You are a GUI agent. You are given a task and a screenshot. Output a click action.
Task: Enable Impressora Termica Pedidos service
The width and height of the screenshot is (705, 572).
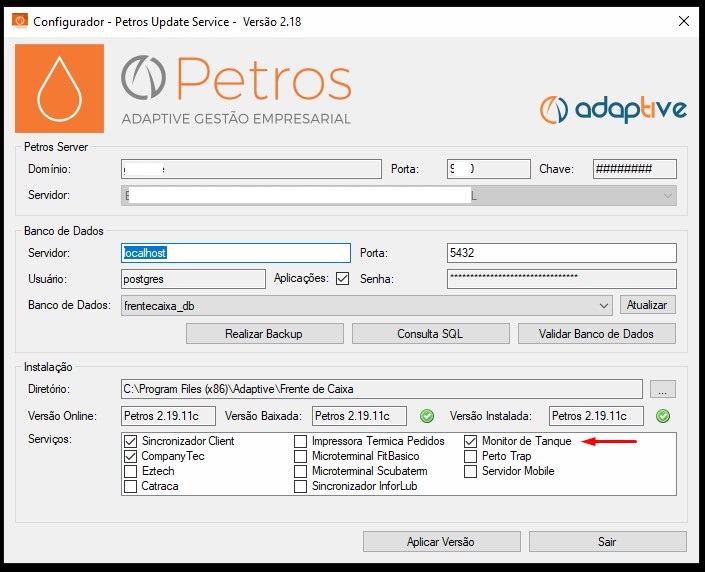tap(300, 441)
